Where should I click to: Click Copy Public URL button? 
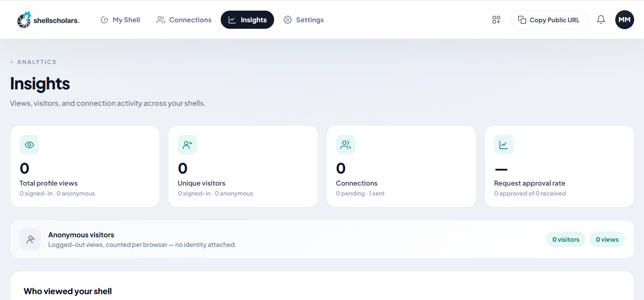tap(549, 20)
